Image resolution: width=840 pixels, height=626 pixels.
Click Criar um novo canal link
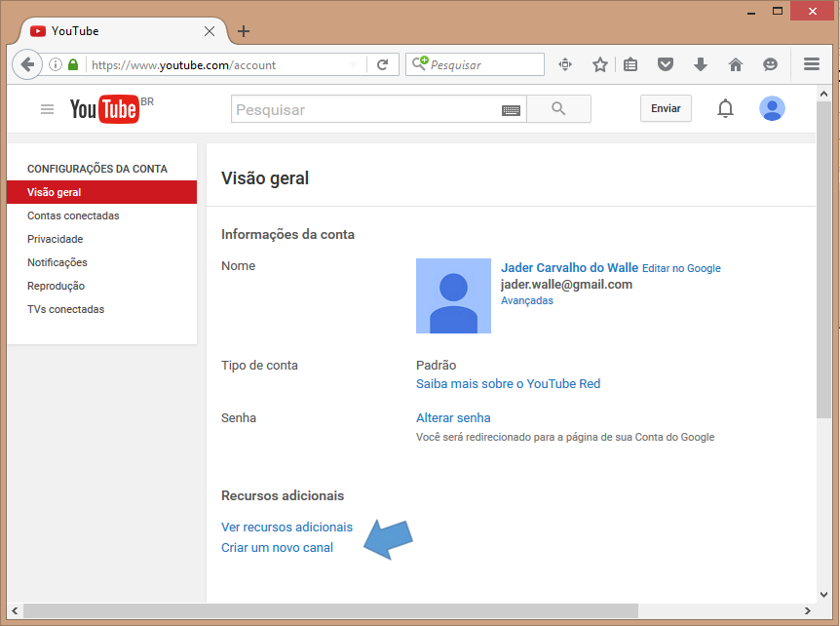(277, 548)
